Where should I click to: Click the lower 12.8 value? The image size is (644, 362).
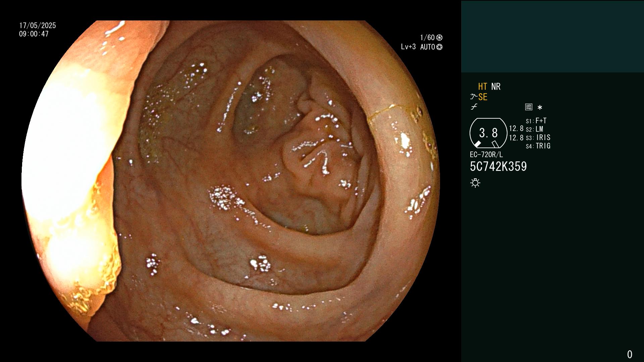516,138
